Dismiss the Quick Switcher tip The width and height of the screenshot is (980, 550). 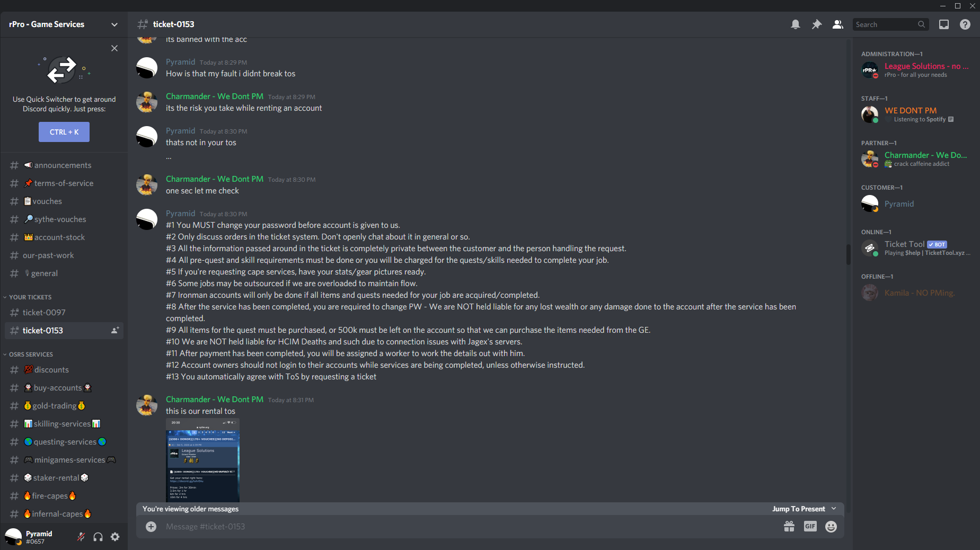click(114, 48)
